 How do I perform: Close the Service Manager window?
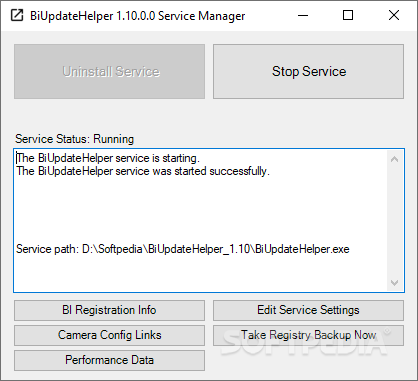tap(394, 15)
